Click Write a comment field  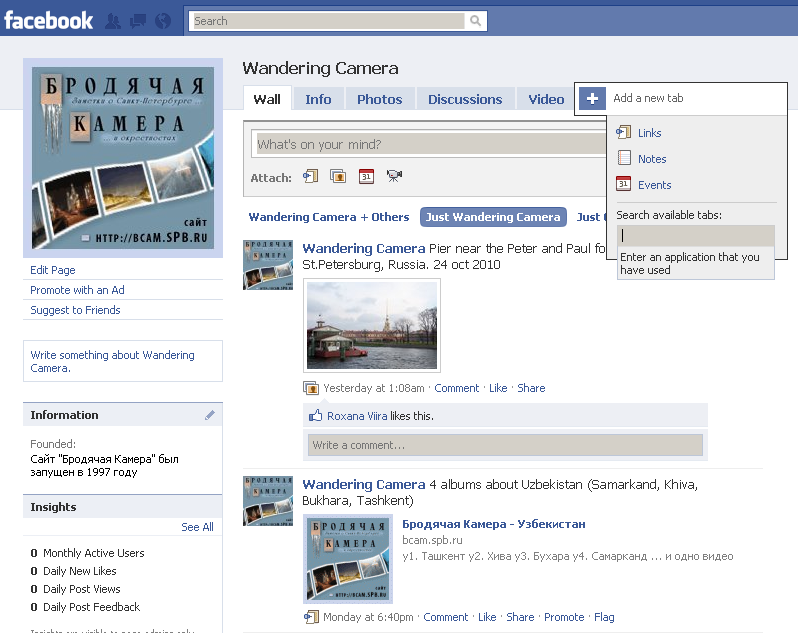pyautogui.click(x=505, y=445)
